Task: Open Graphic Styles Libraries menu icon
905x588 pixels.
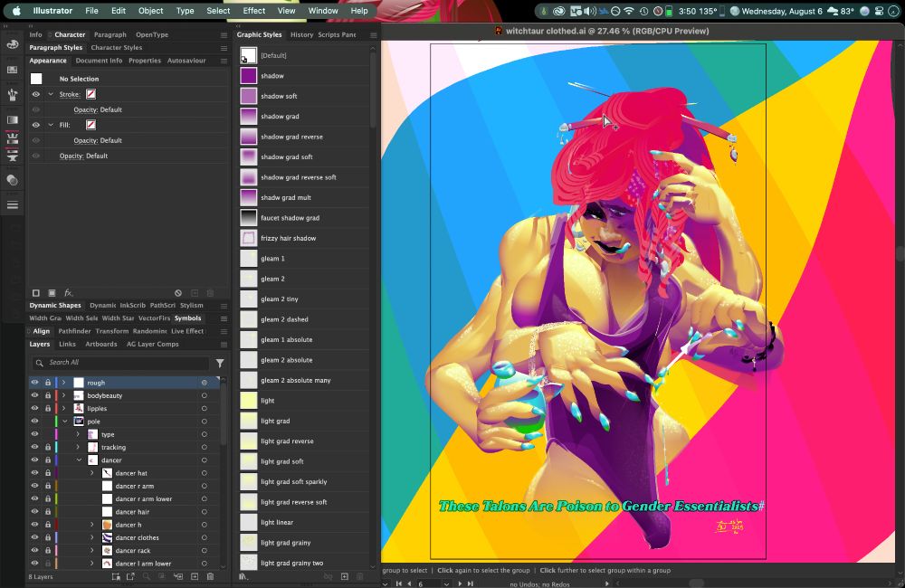Action: click(243, 576)
